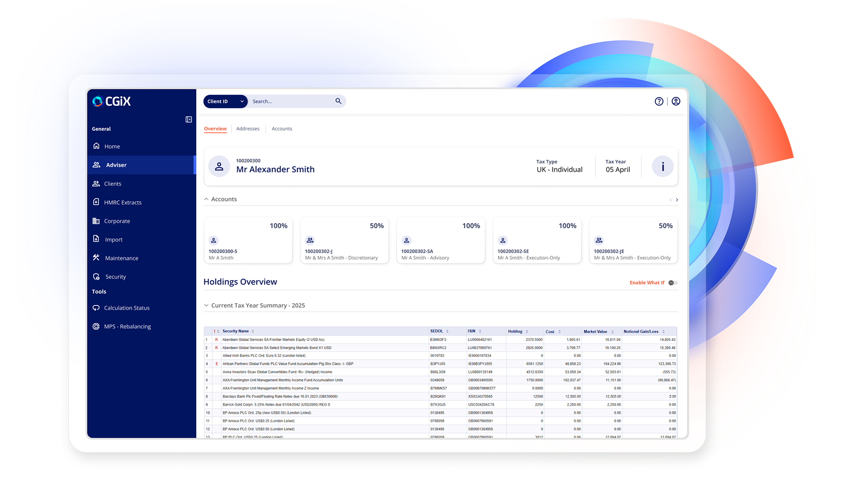Click Tax Year 05 April

618,166
